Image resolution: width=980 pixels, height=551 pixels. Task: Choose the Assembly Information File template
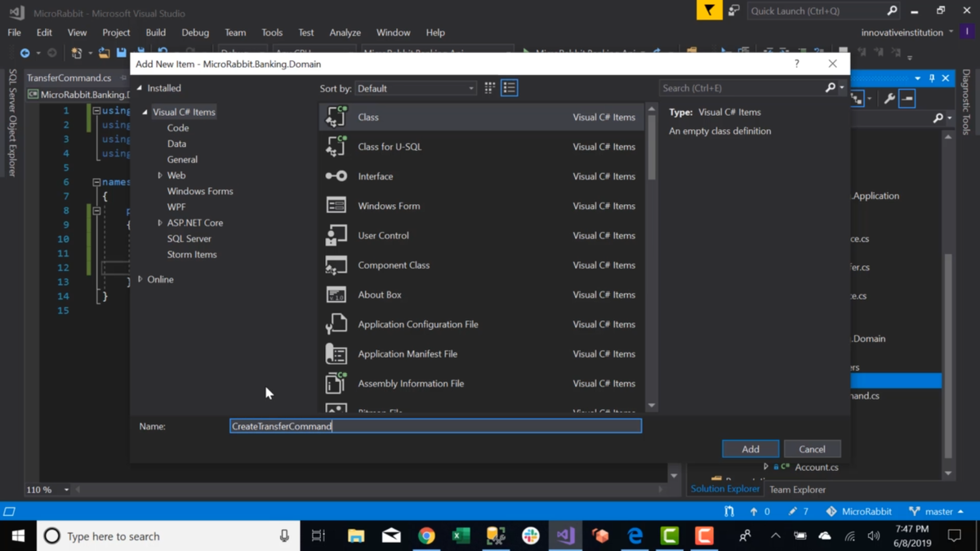pos(482,384)
